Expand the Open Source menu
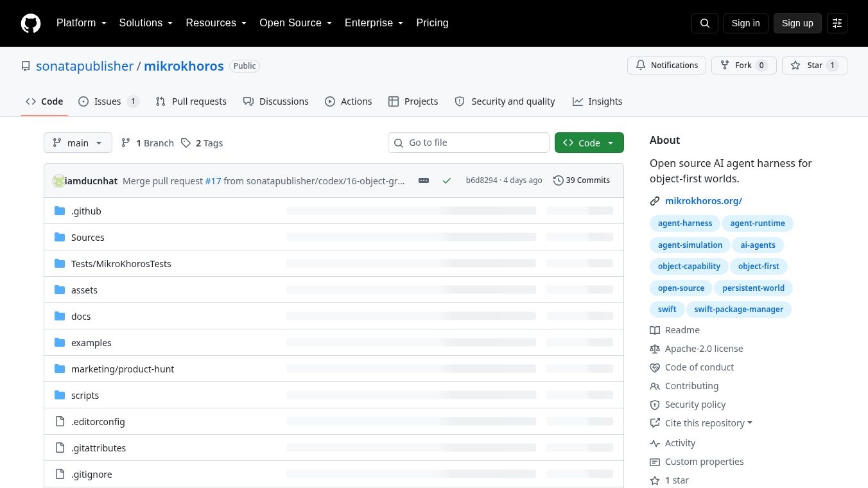868x488 pixels. [x=295, y=23]
